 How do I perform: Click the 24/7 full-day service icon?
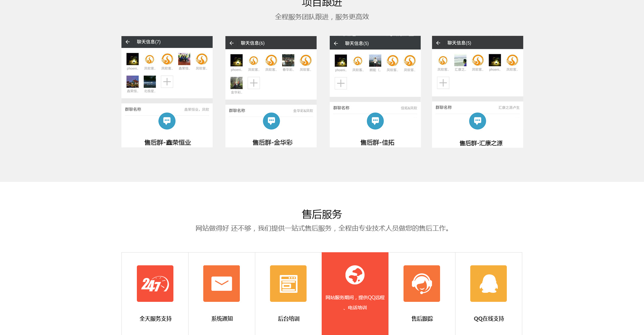click(x=155, y=283)
